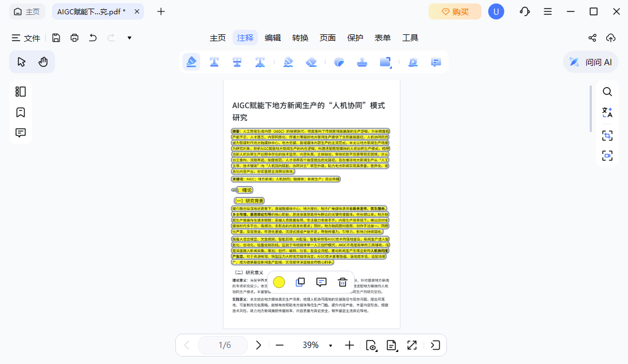
Task: Select the strikethrough text tool
Action: tap(237, 62)
